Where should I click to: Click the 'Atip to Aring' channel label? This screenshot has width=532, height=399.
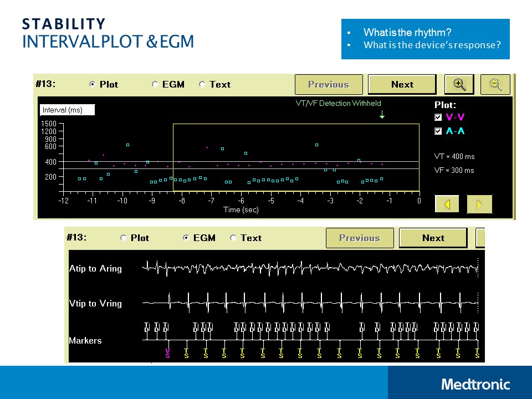point(95,268)
